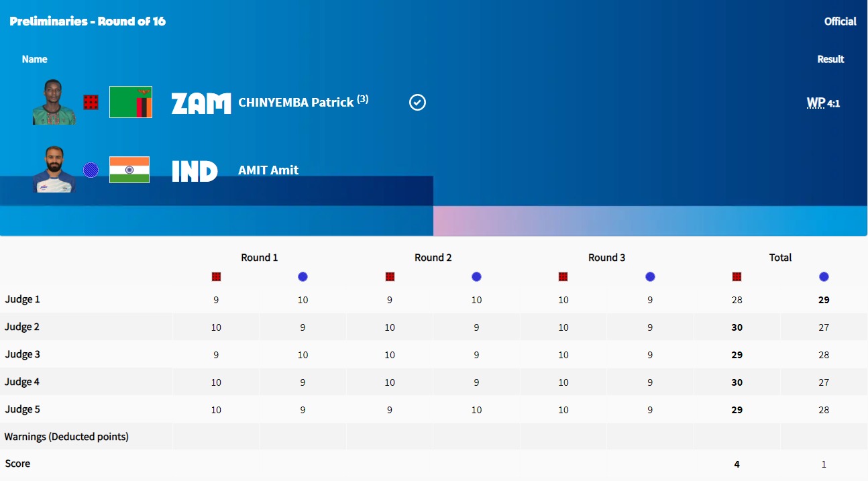Open Patrick Chinyemba's athlete photo
Screen dimensions: 868x481
tap(54, 102)
